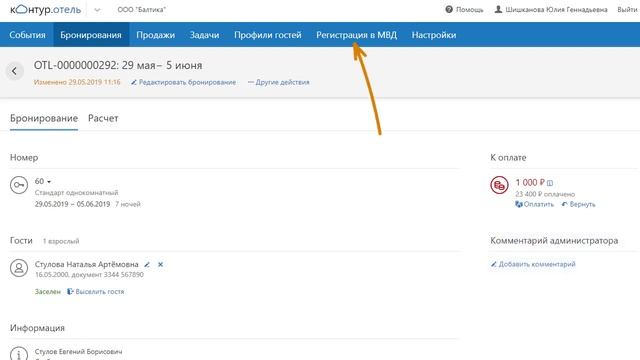Click the back arrow button
The width and height of the screenshot is (640, 360).
click(x=14, y=71)
